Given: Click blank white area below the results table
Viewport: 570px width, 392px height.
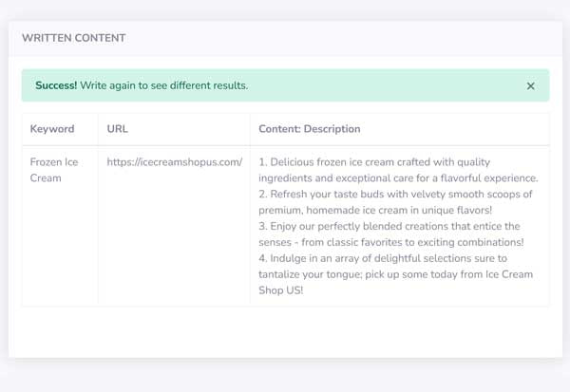Looking at the screenshot, I should 285,332.
